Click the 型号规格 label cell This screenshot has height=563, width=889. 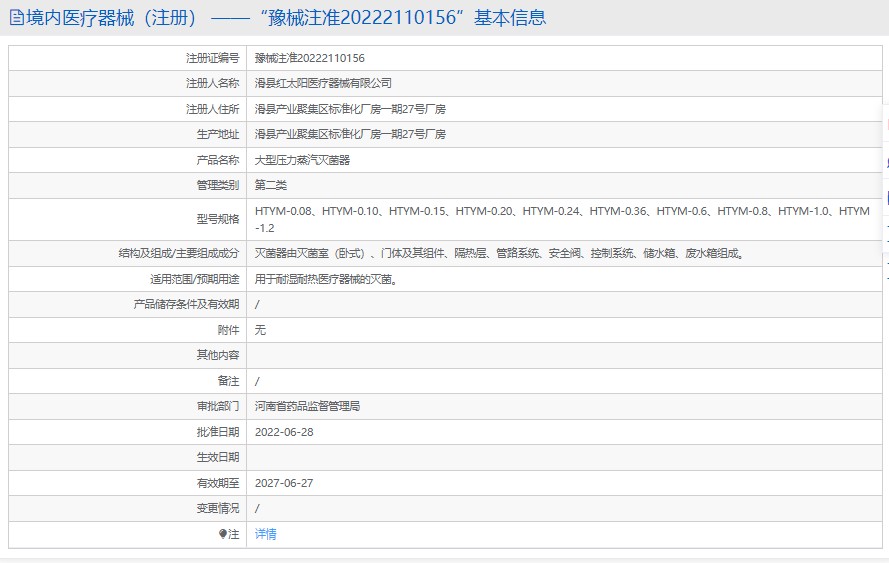(x=128, y=219)
